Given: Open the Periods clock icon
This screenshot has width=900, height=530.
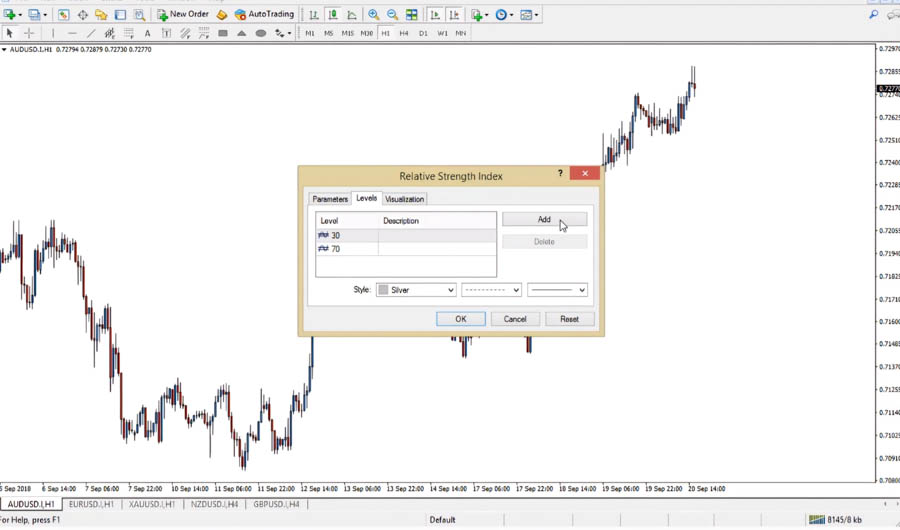Looking at the screenshot, I should click(x=501, y=14).
